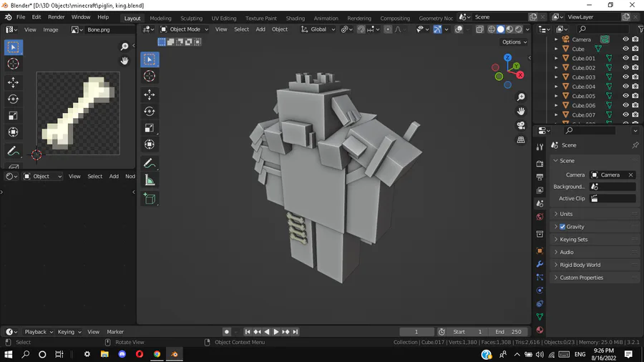Hide Cube.003 with its eye icon
The width and height of the screenshot is (644, 362).
coord(625,77)
